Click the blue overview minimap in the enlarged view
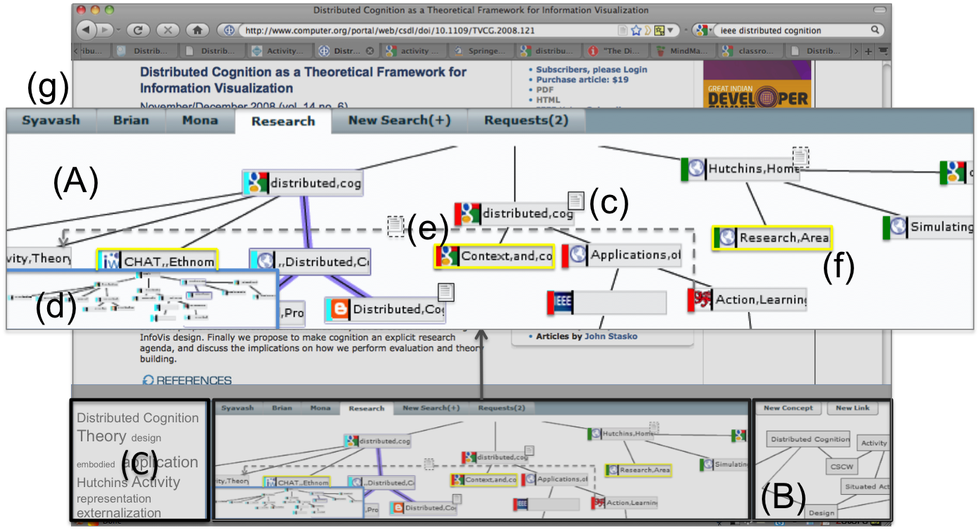 click(x=143, y=299)
